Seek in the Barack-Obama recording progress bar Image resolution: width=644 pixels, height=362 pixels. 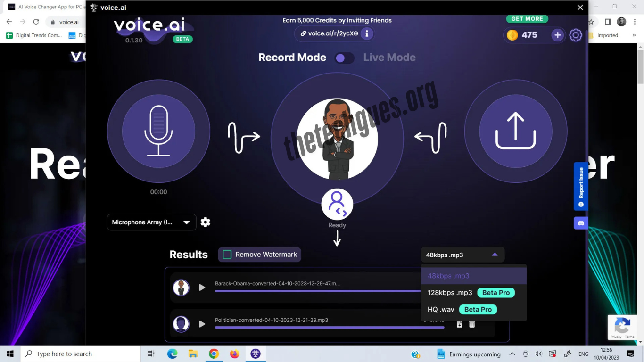[318, 291]
